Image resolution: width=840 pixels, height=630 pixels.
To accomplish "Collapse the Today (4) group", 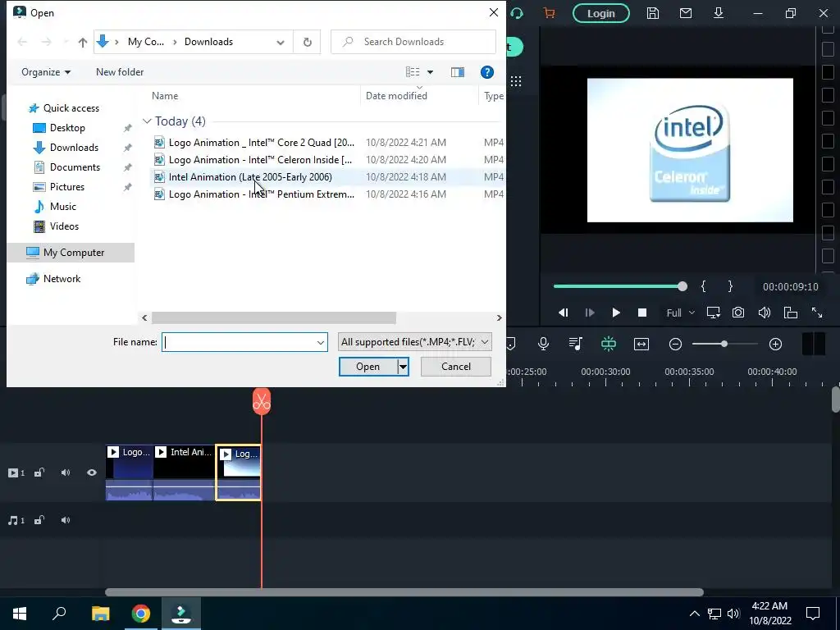I will click(x=147, y=121).
